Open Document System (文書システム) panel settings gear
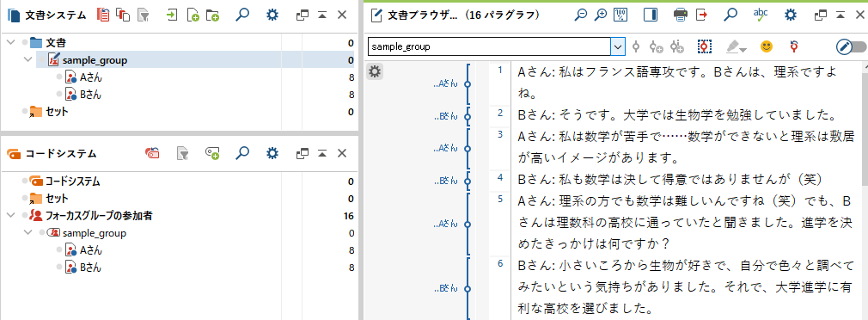868x320 pixels. coord(272,15)
